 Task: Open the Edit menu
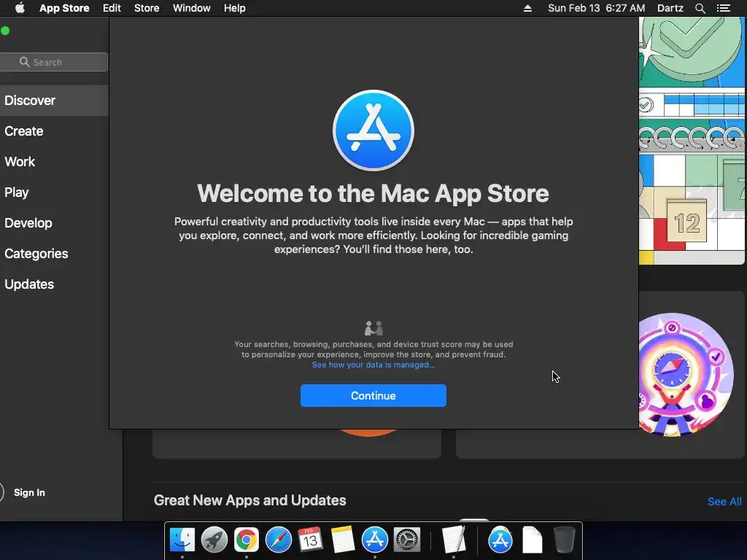112,8
